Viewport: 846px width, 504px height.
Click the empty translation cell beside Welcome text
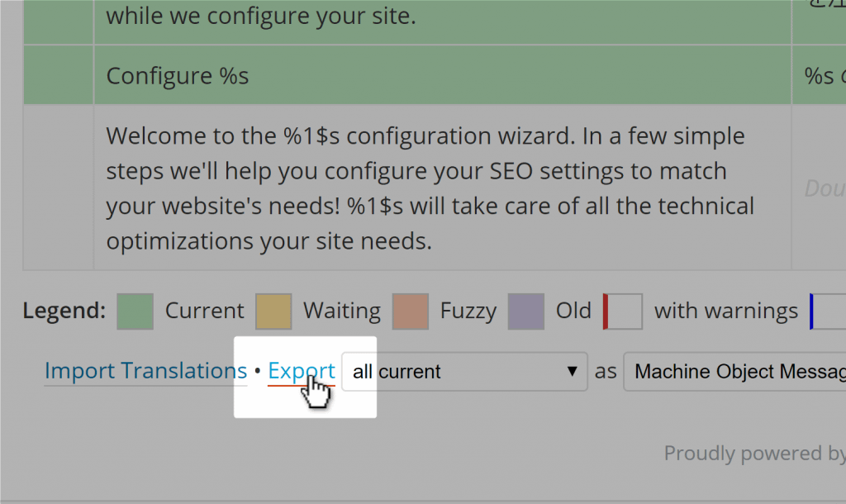point(819,188)
